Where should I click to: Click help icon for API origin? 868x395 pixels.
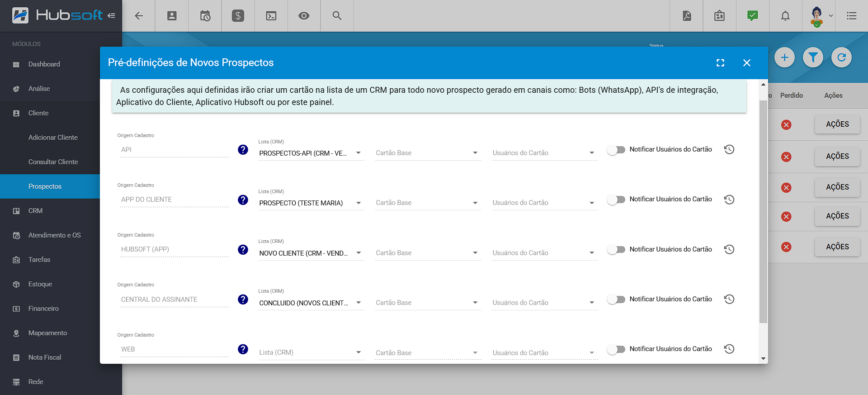pyautogui.click(x=243, y=150)
